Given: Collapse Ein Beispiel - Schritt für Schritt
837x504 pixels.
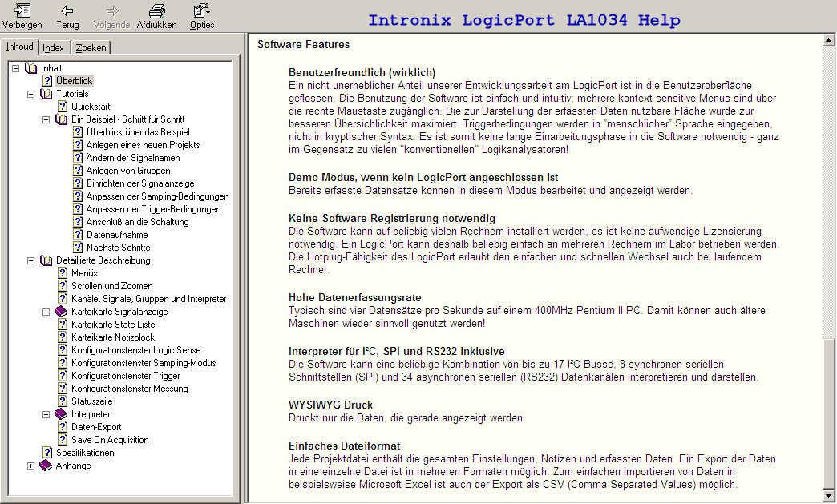Looking at the screenshot, I should [46, 119].
